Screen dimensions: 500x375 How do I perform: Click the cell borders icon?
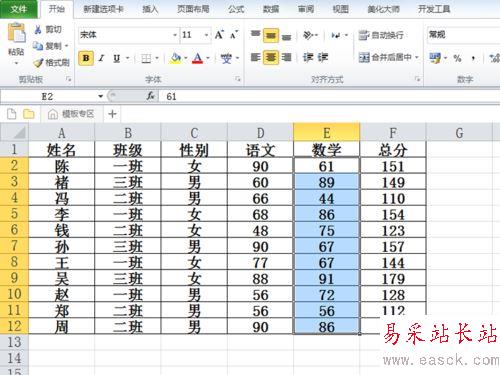146,59
